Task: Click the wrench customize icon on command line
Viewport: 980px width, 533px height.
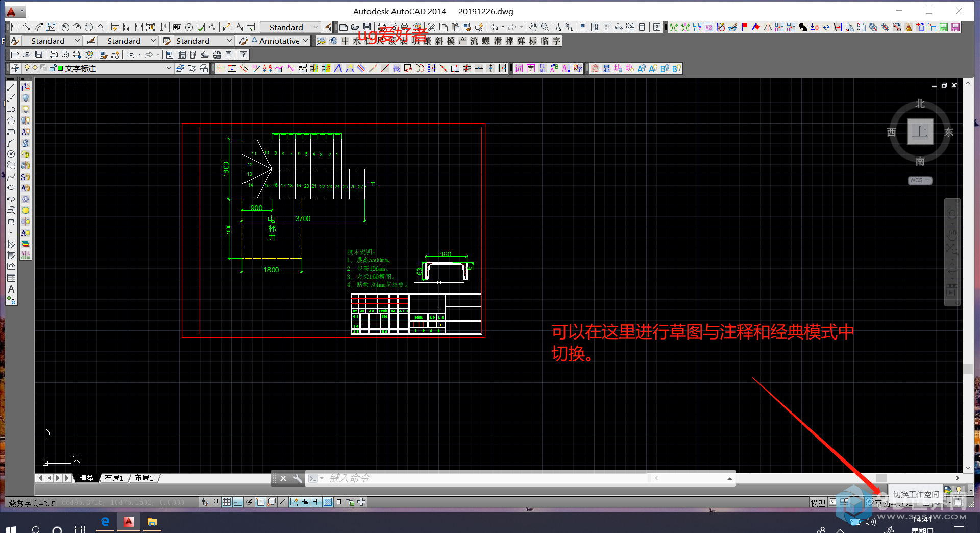Action: coord(298,478)
